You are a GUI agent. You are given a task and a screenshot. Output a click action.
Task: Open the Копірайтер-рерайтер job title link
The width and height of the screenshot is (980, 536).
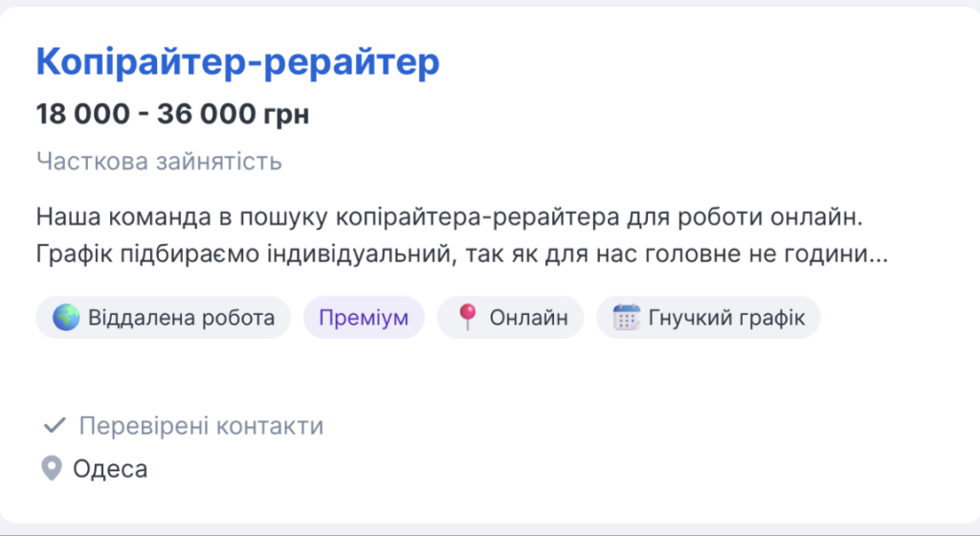237,62
